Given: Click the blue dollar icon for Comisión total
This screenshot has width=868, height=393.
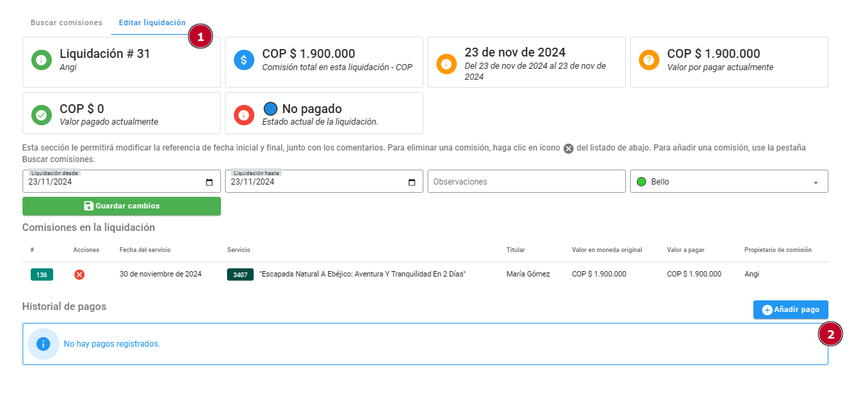Looking at the screenshot, I should (x=244, y=60).
